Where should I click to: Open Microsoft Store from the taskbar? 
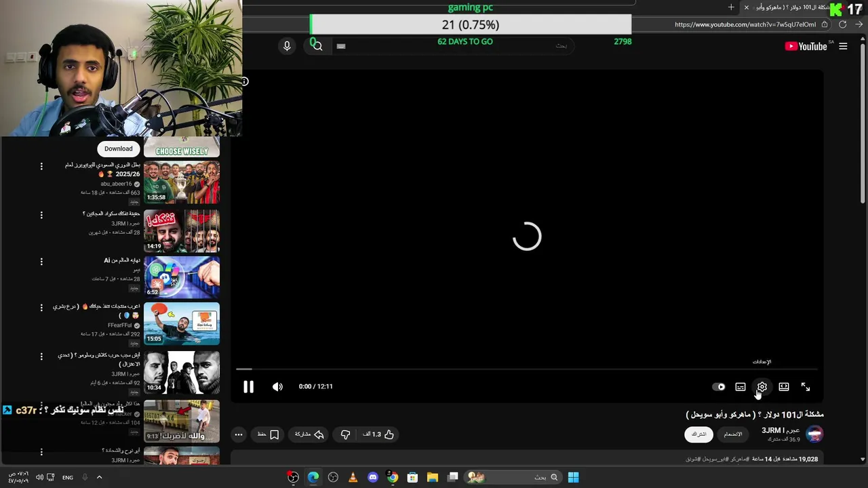[412, 477]
